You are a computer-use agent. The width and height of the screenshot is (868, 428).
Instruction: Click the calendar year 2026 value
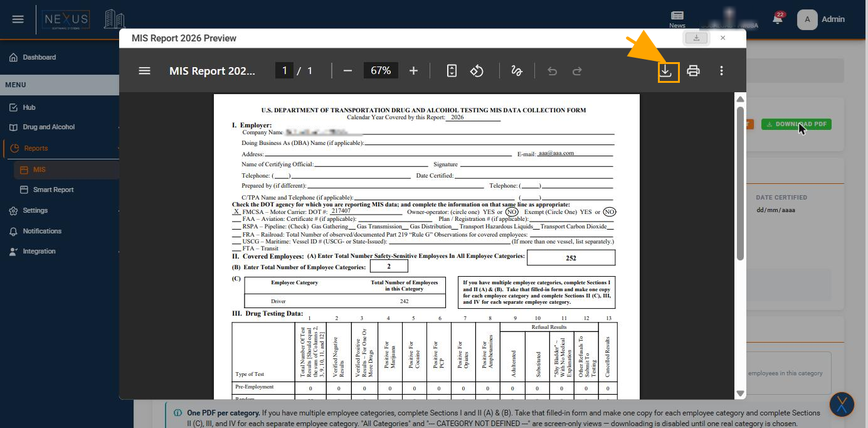tap(458, 117)
